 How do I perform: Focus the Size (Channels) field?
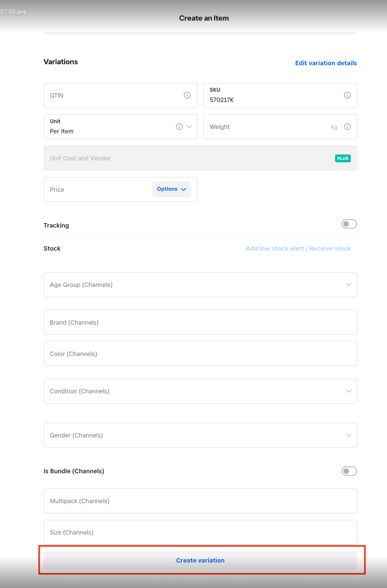pyautogui.click(x=200, y=533)
